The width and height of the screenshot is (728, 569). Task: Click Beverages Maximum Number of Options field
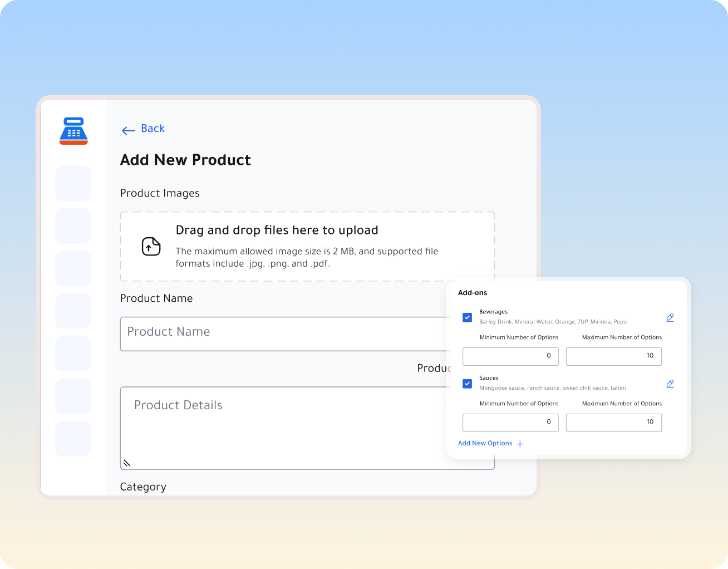click(614, 356)
